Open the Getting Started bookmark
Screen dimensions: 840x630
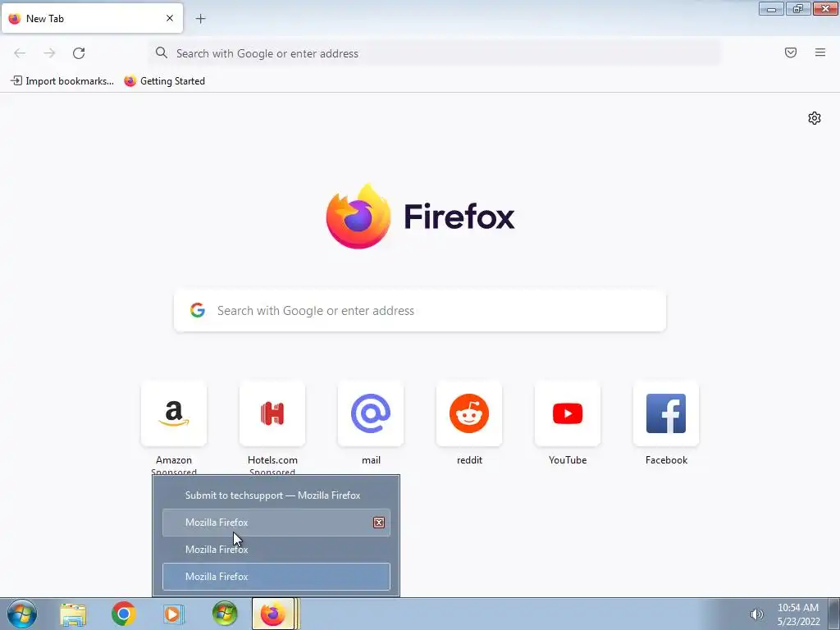[x=164, y=81]
